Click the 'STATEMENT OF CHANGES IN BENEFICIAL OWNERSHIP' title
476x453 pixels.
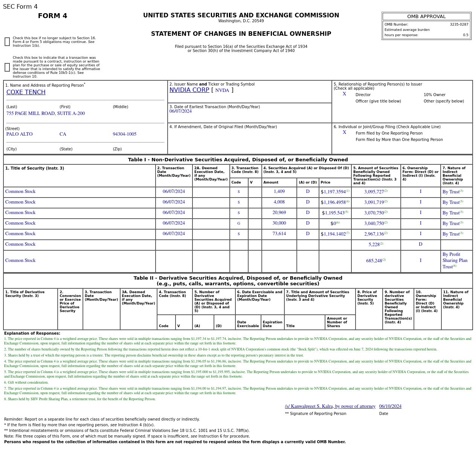tap(241, 34)
